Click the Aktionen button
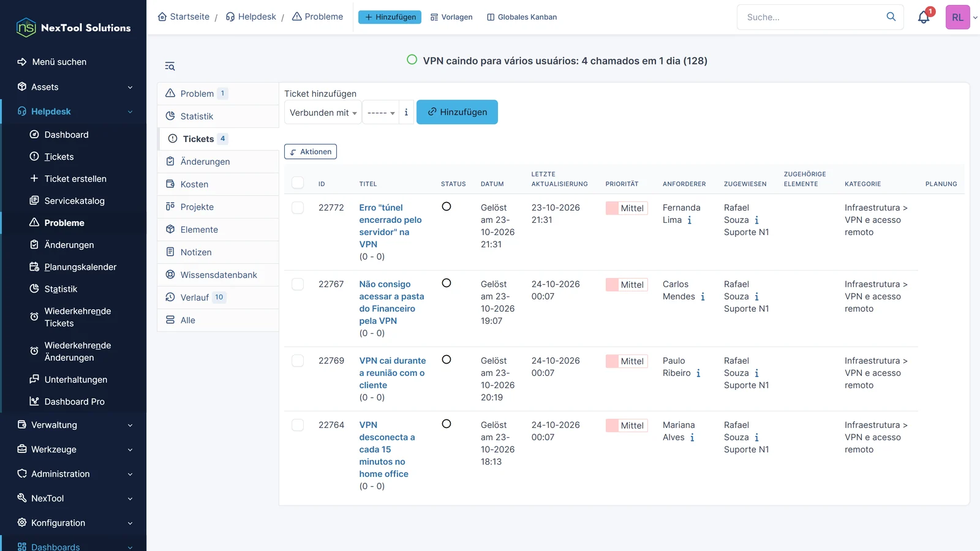 pyautogui.click(x=311, y=152)
